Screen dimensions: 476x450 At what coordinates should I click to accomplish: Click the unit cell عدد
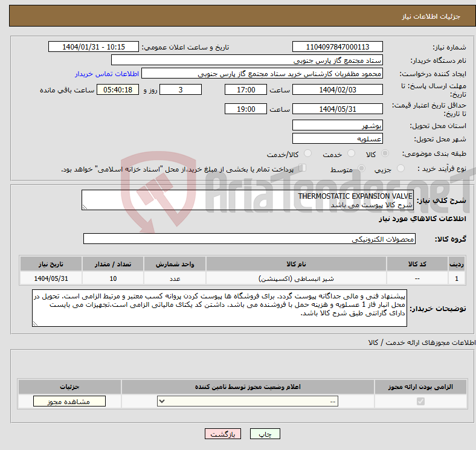175,278
